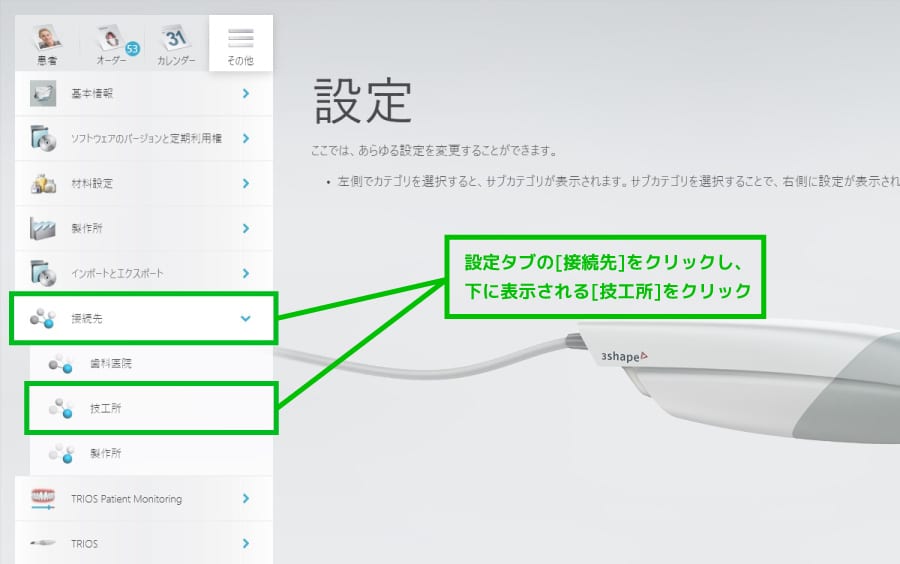Expand TRIOS Patient Monitoring chevron
Viewport: 900px width, 564px height.
click(246, 498)
